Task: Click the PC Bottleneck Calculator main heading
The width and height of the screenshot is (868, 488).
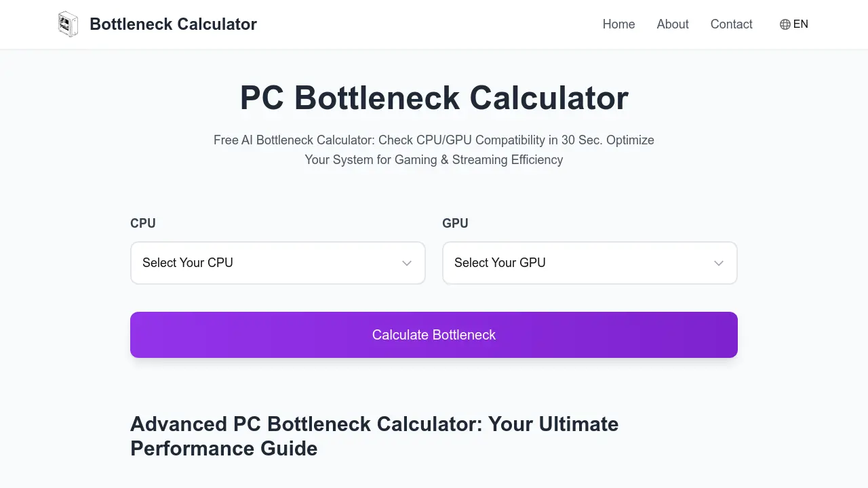Action: point(433,98)
